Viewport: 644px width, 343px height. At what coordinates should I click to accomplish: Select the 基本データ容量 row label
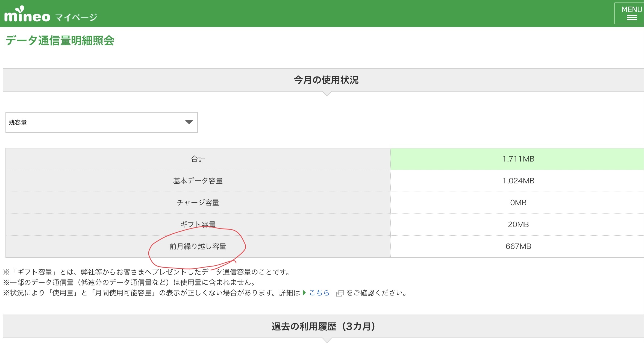[198, 181]
